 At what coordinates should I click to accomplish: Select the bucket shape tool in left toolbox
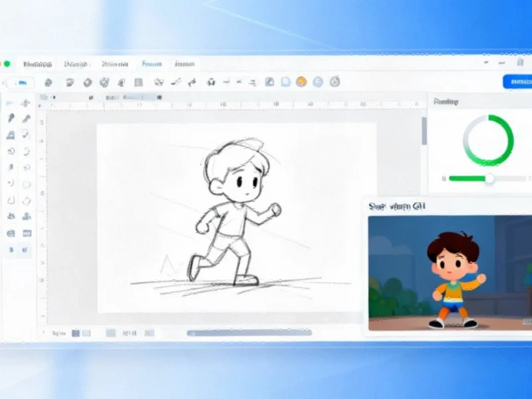coord(11,135)
